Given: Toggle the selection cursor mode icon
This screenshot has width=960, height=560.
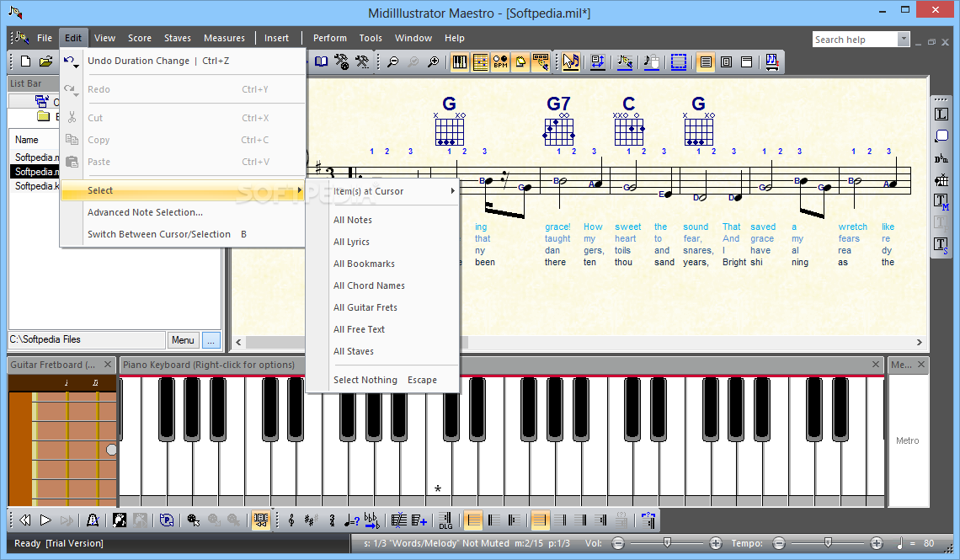Looking at the screenshot, I should point(571,61).
